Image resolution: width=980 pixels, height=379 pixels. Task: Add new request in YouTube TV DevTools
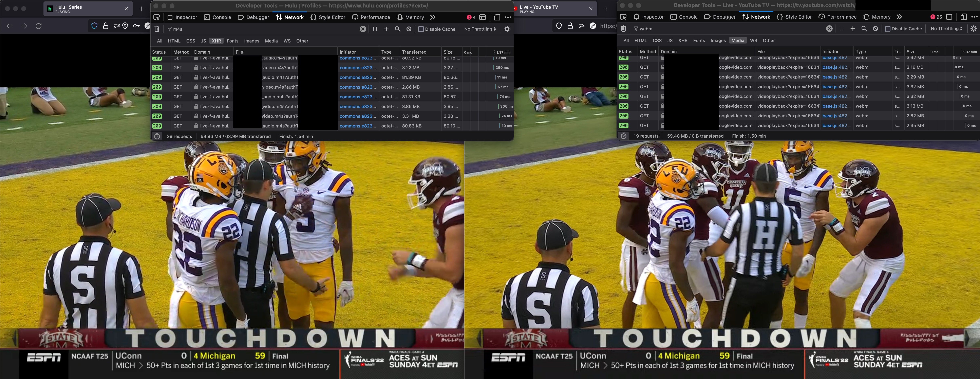(853, 29)
